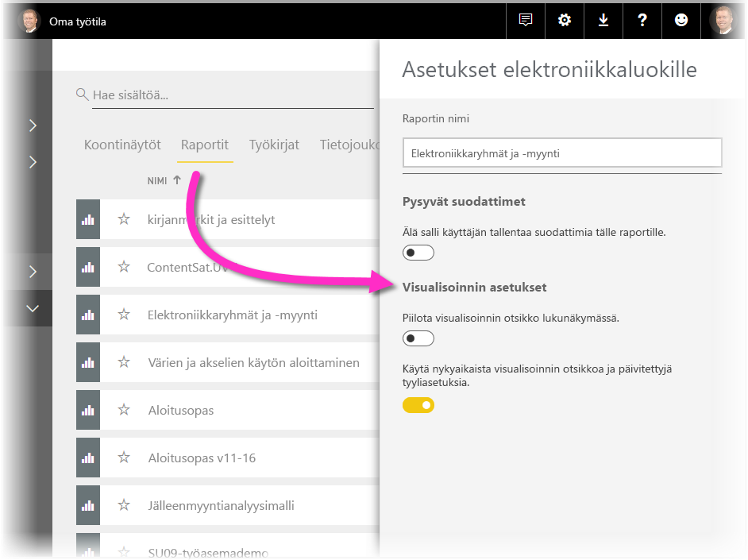This screenshot has width=748, height=560.
Task: Enable the persistent filters toggle
Action: click(x=418, y=253)
